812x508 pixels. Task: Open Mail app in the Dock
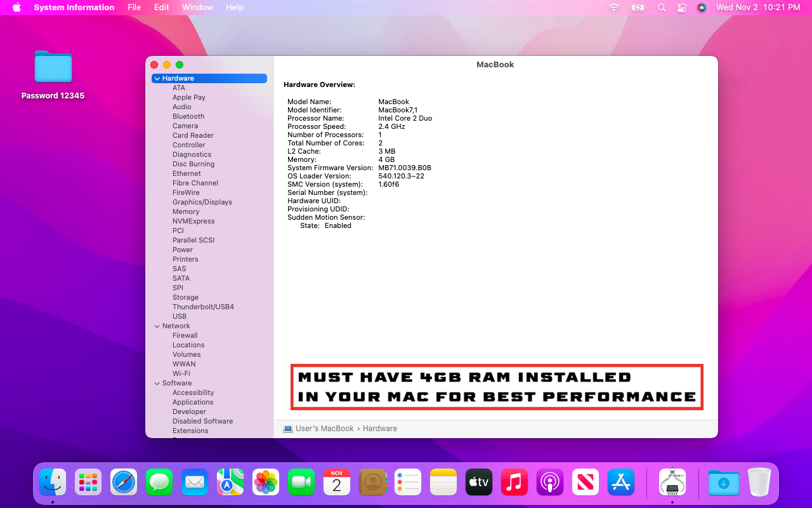click(195, 482)
